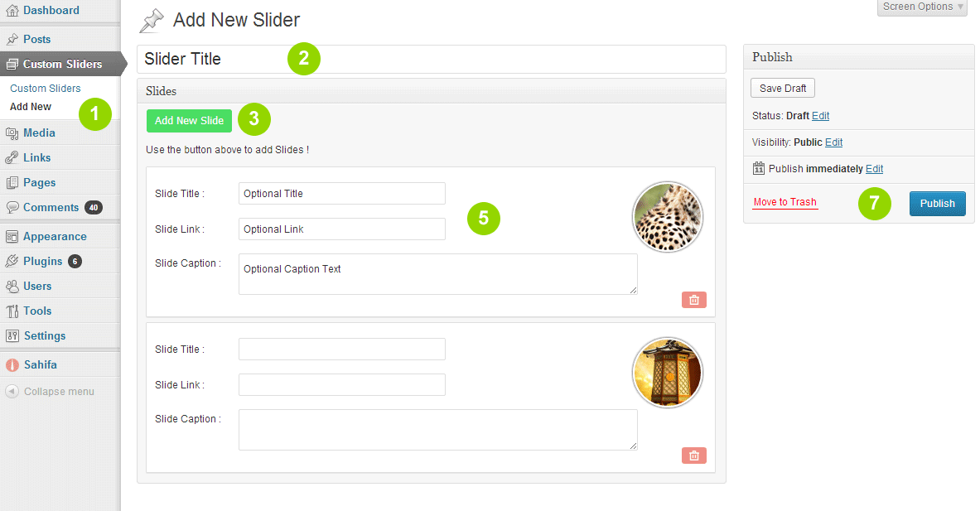Move the slider to trash
This screenshot has width=980, height=511.
click(x=785, y=202)
